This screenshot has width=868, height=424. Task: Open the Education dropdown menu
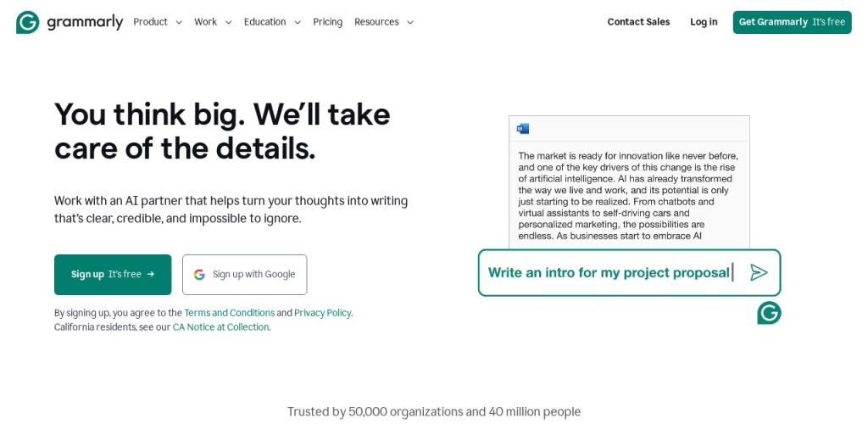[x=272, y=22]
